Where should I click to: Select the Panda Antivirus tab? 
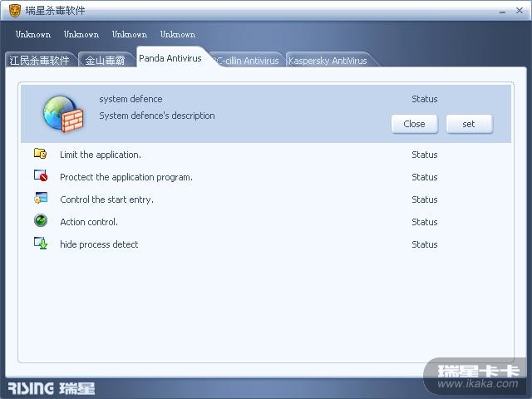(x=170, y=58)
